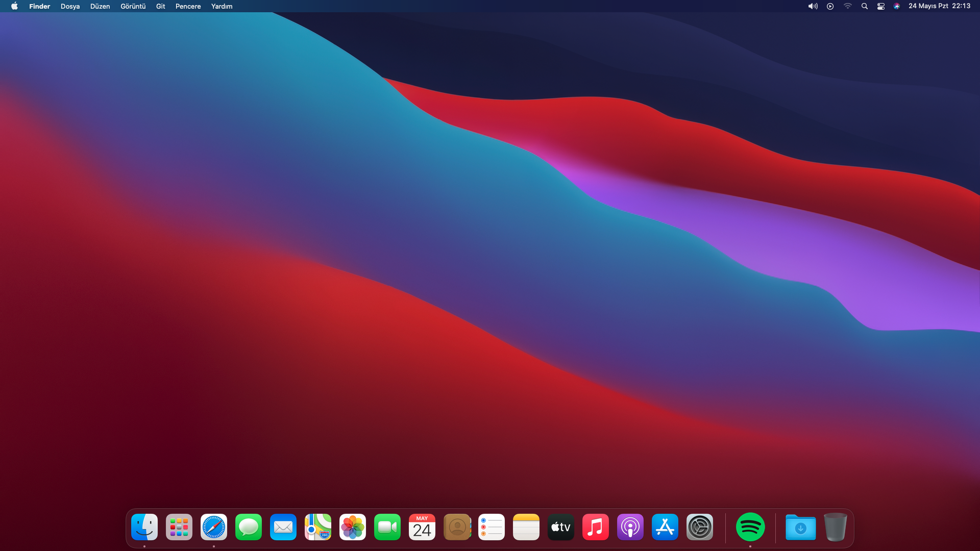Open Spotlight search magnifier

click(865, 6)
